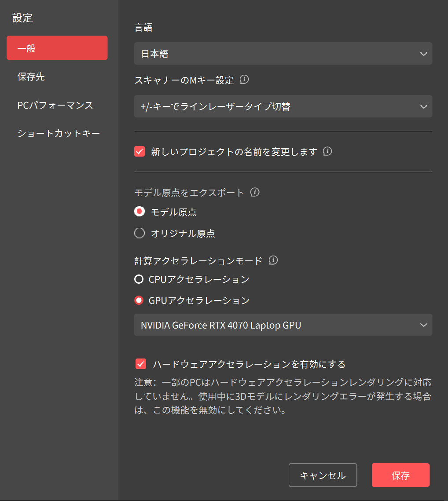Open the NVIDIA GeForce RTX 4070 GPU dropdown
448x501 pixels.
coord(283,325)
